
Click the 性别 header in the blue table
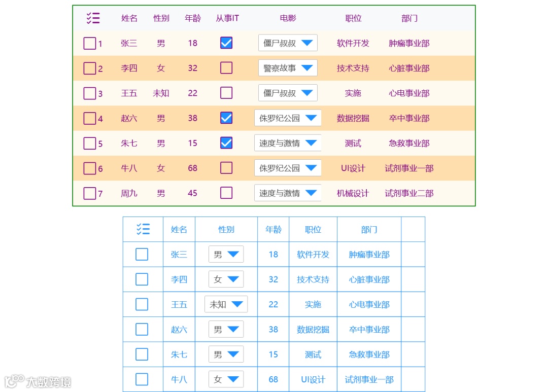[226, 230]
